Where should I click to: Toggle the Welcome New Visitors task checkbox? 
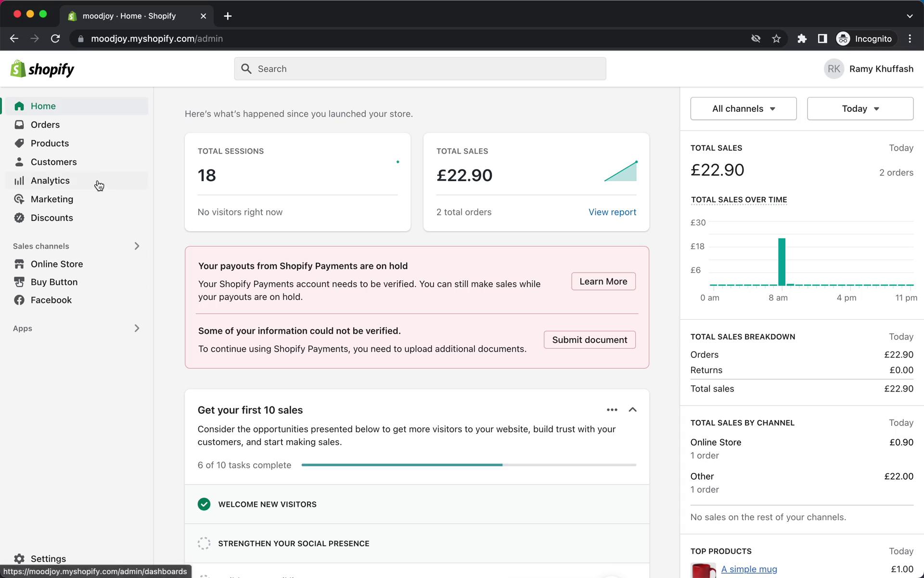click(x=204, y=503)
